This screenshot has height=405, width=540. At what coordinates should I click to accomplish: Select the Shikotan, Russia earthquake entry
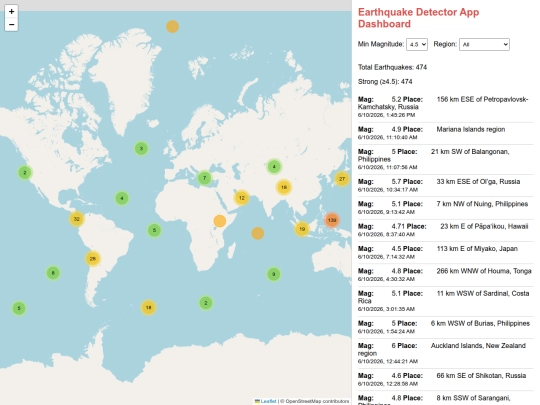[x=446, y=380]
